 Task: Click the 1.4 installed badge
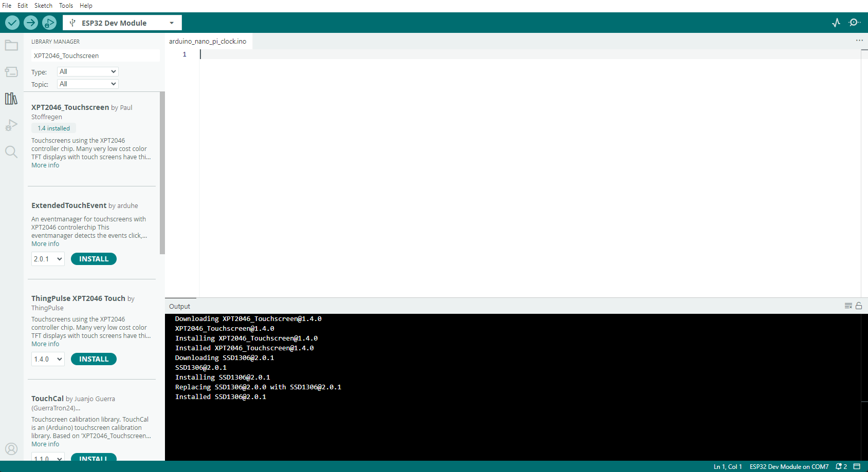[x=53, y=128]
